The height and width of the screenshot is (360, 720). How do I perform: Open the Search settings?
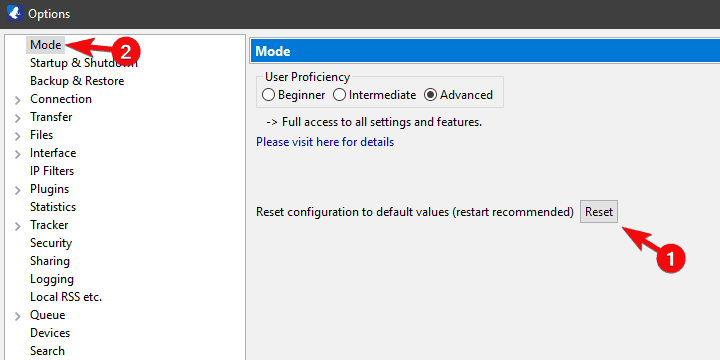[x=47, y=351]
